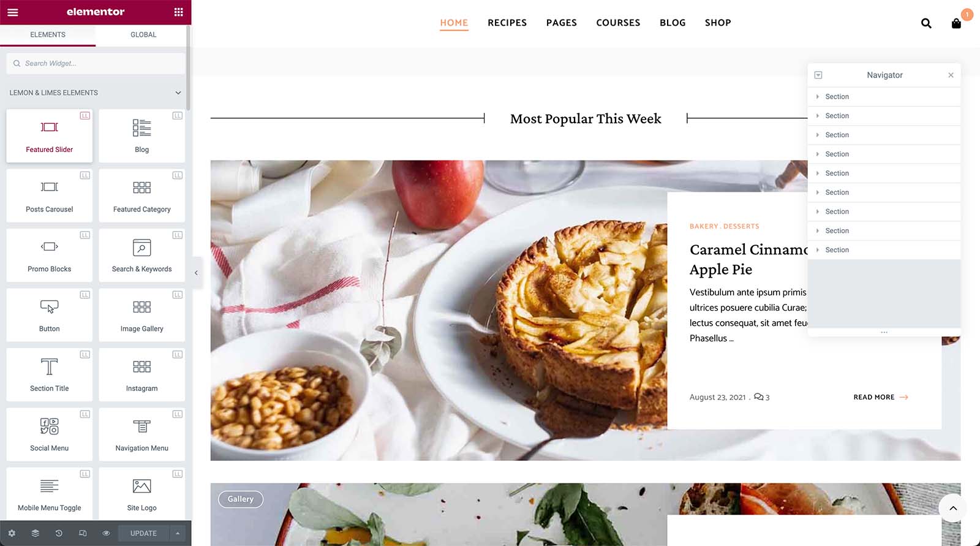Screen dimensions: 980x546
Task: Open the Navigator layers icon in footer
Action: click(36, 533)
